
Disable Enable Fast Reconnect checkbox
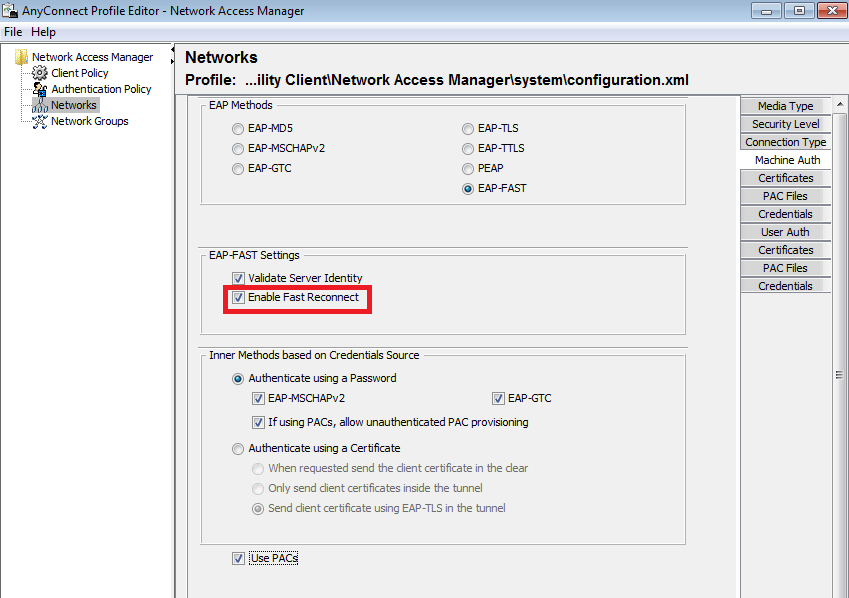click(x=238, y=297)
